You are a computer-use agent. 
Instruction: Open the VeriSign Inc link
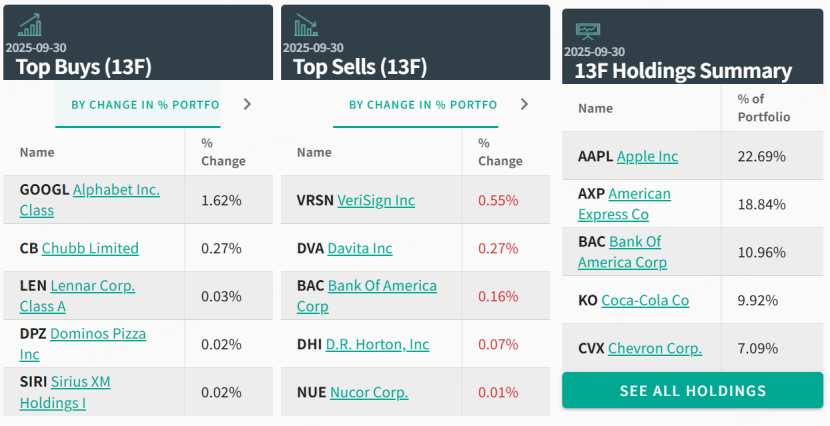pyautogui.click(x=376, y=200)
